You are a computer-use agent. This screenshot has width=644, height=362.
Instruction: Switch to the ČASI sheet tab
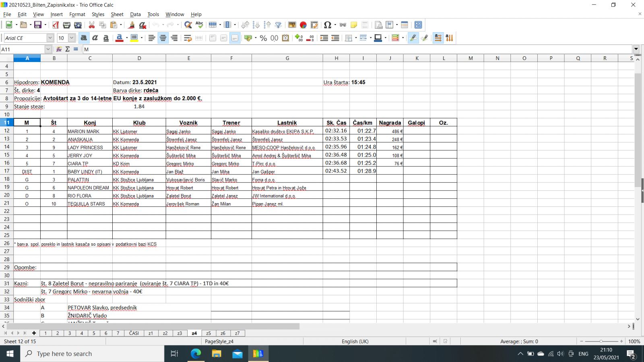[134, 333]
